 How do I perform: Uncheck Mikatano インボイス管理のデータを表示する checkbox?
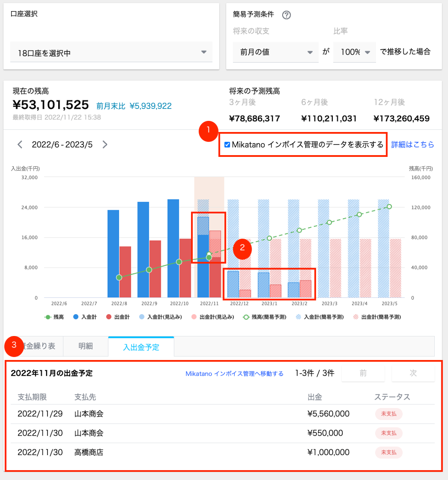227,144
